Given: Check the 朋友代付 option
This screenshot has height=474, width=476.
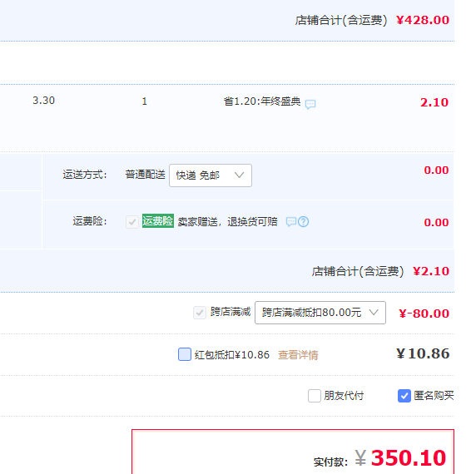Looking at the screenshot, I should point(315,396).
